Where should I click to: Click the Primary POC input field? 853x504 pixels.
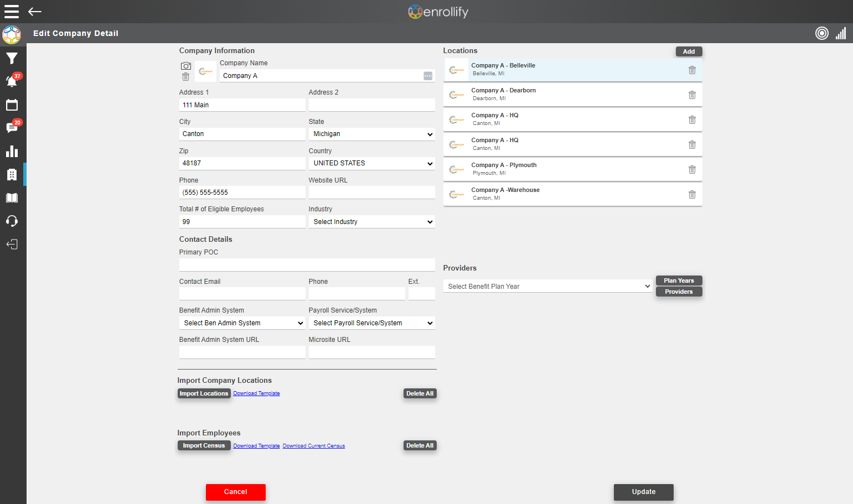point(307,264)
